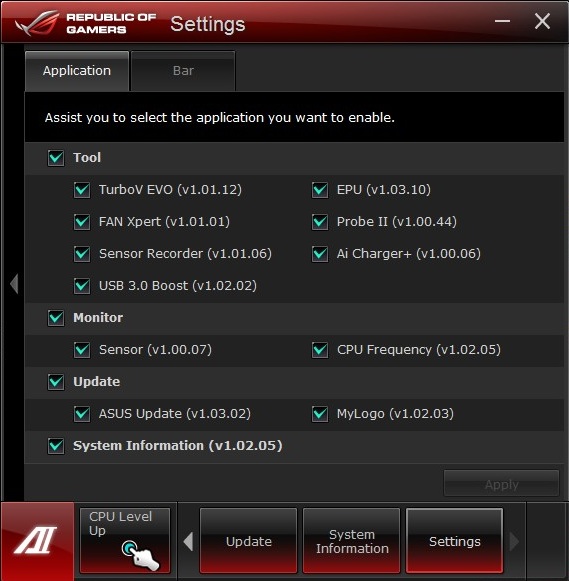569x581 pixels.
Task: Show previous bottom bar items arrow
Action: tap(189, 541)
